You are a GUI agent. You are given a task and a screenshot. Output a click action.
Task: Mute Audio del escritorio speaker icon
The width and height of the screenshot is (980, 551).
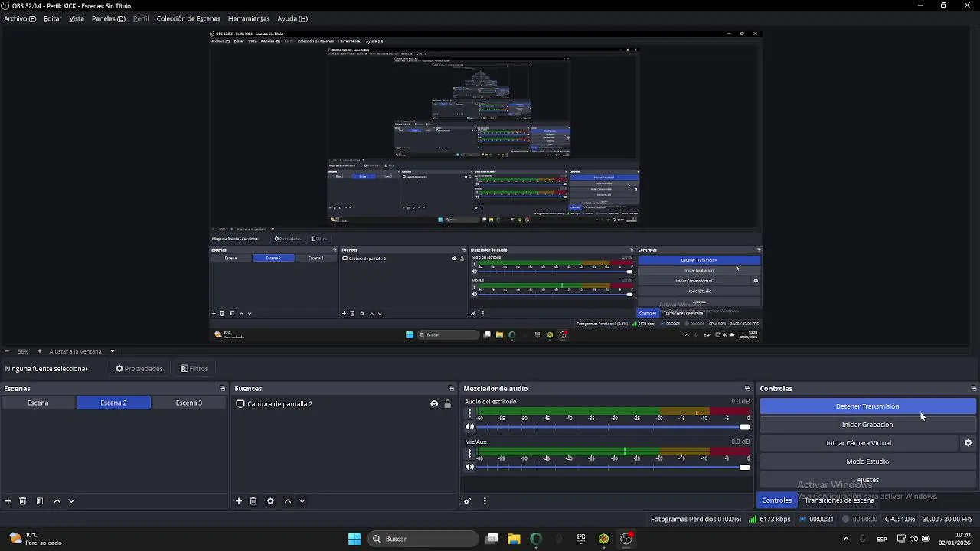tap(470, 427)
